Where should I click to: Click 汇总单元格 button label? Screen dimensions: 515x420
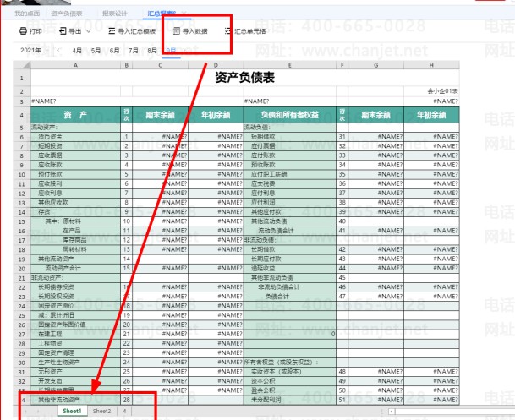click(x=250, y=31)
